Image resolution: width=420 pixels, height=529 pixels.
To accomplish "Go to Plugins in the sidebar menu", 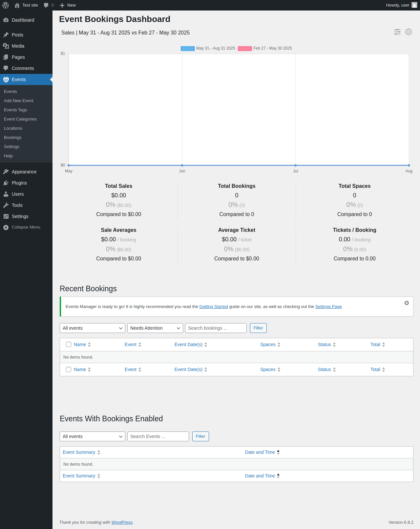I will 19,183.
